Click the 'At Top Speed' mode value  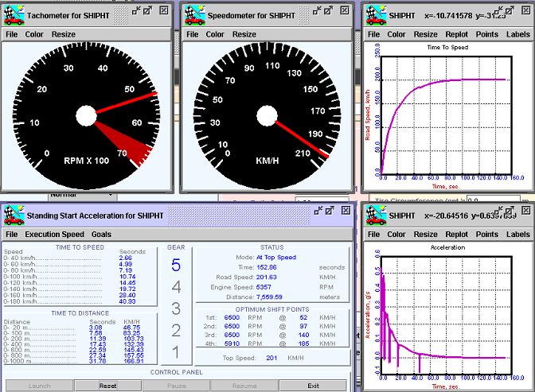(276, 258)
